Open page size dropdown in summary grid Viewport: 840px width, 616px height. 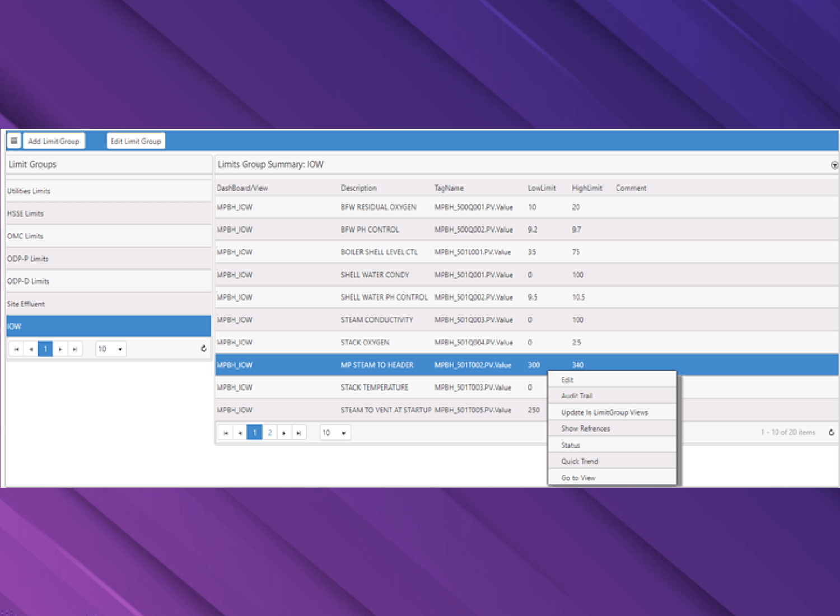343,433
